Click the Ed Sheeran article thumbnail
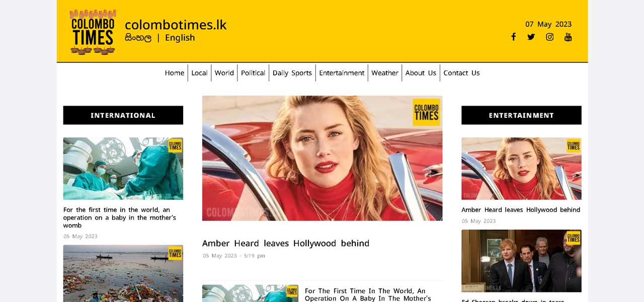The height and width of the screenshot is (302, 644). pos(521,261)
